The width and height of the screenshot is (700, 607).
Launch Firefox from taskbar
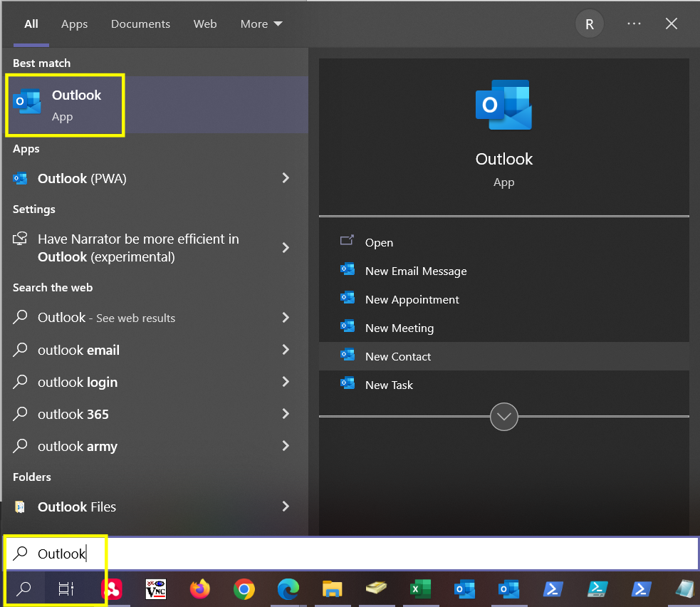[x=199, y=589]
